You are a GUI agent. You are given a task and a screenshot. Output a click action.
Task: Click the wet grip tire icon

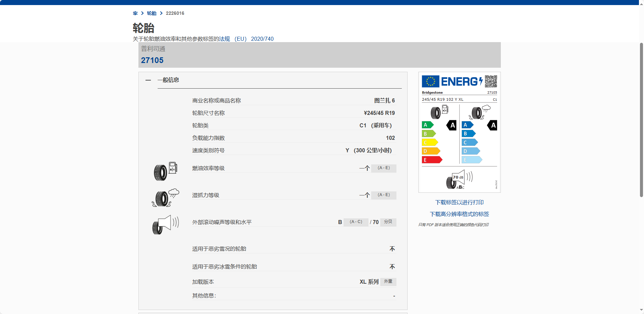pos(165,198)
